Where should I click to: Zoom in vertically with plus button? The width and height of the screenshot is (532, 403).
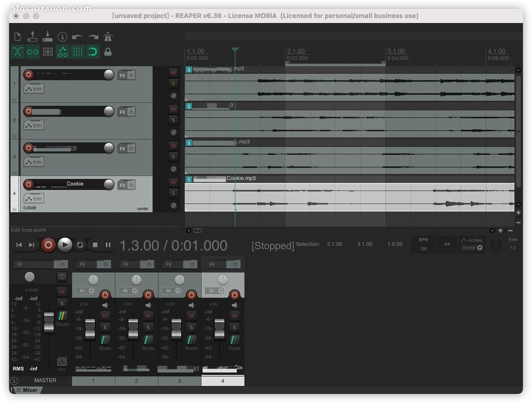click(x=519, y=213)
